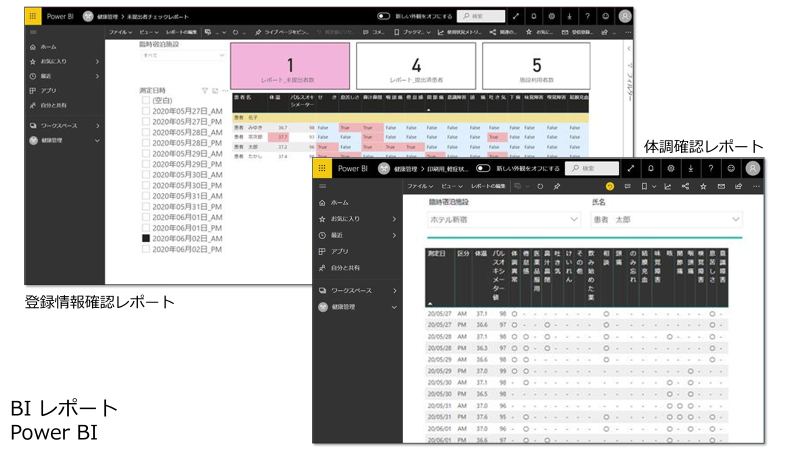Check the 2020年06月02日_PM checkbox
The height and width of the screenshot is (450, 800).
[146, 249]
